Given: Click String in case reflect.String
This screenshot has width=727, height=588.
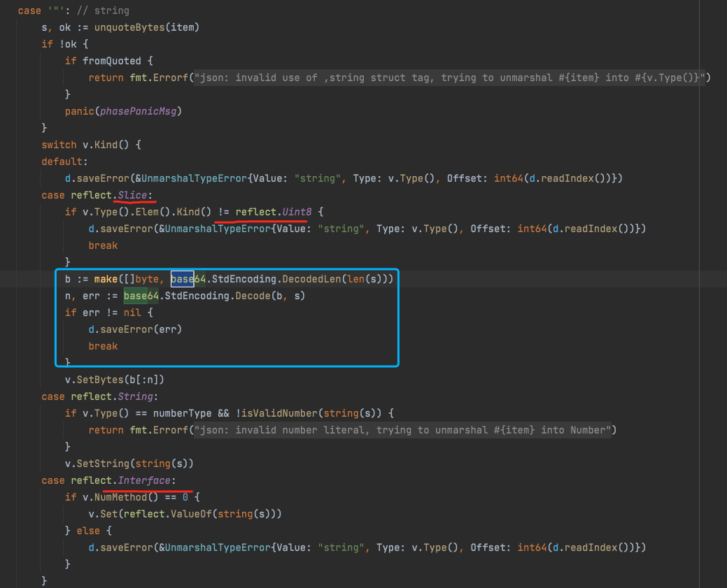Looking at the screenshot, I should (136, 396).
